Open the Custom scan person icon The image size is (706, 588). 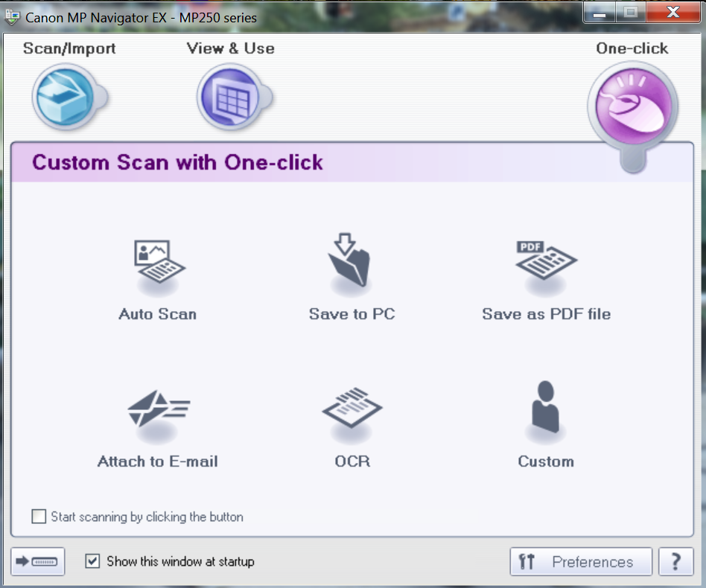point(546,411)
